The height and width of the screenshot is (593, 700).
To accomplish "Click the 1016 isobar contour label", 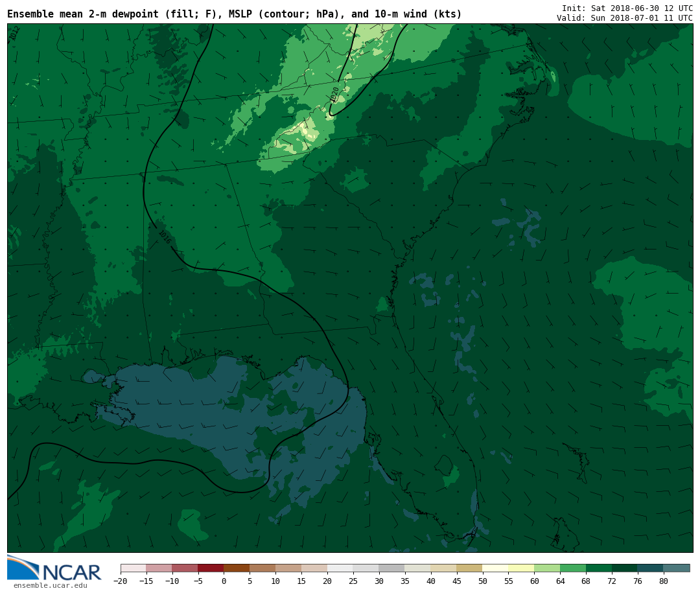I will click(x=165, y=237).
